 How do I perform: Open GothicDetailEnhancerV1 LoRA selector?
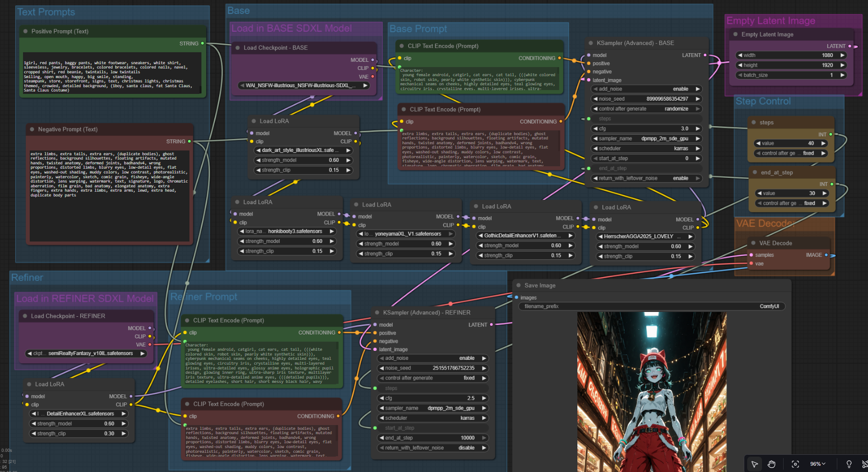coord(526,236)
